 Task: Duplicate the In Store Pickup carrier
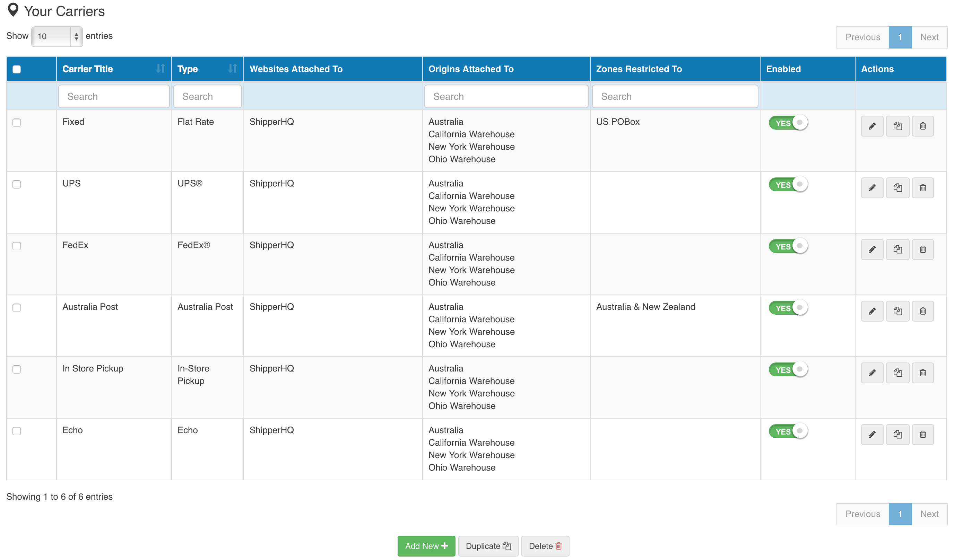tap(897, 373)
